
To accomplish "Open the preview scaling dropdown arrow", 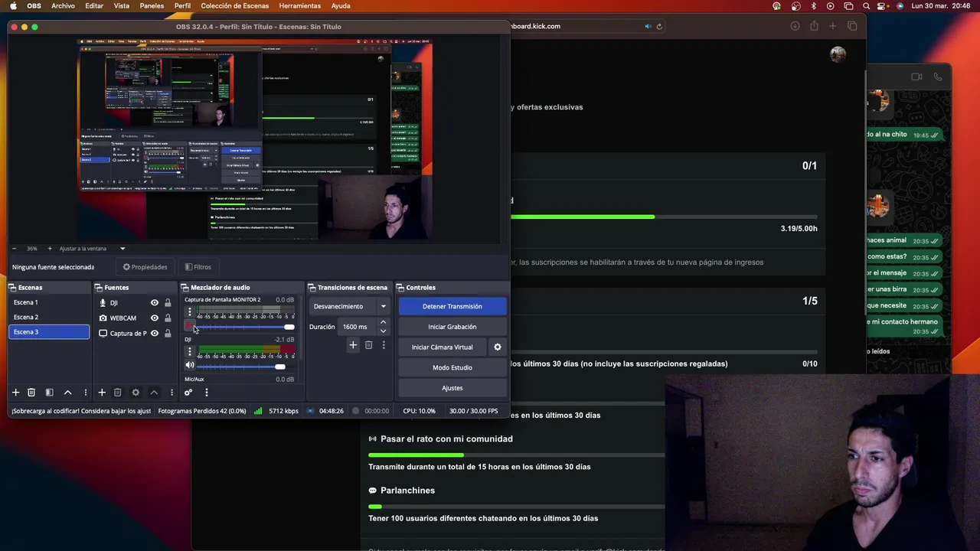I will pos(122,249).
